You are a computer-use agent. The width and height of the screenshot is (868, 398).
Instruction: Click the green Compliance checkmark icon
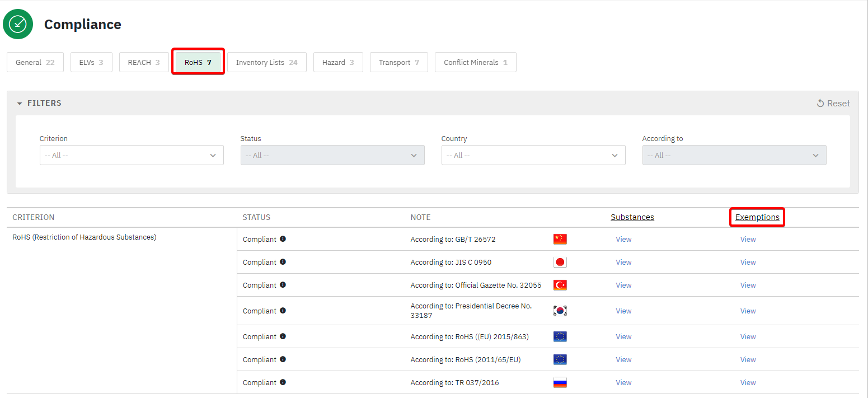(18, 24)
